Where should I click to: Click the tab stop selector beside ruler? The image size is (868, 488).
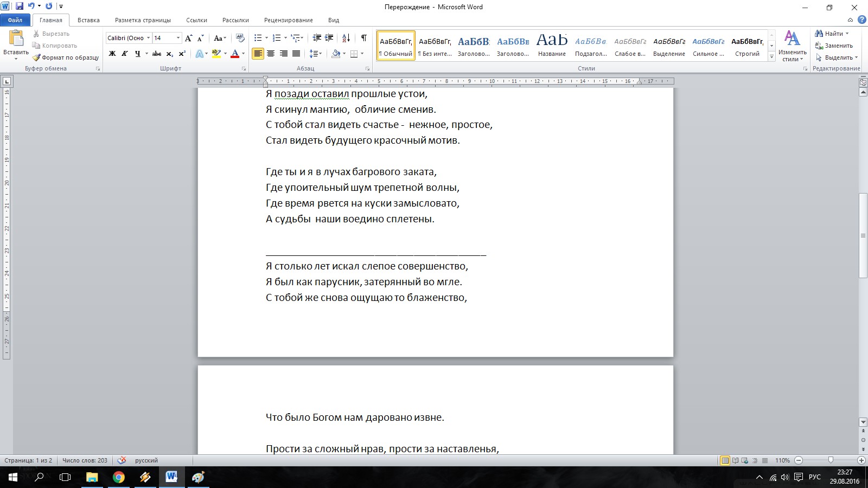point(7,81)
